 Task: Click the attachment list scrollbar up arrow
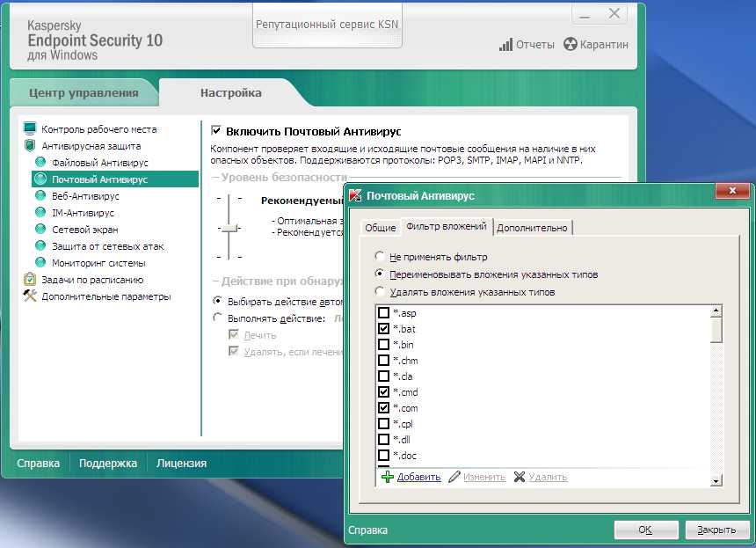pos(716,311)
